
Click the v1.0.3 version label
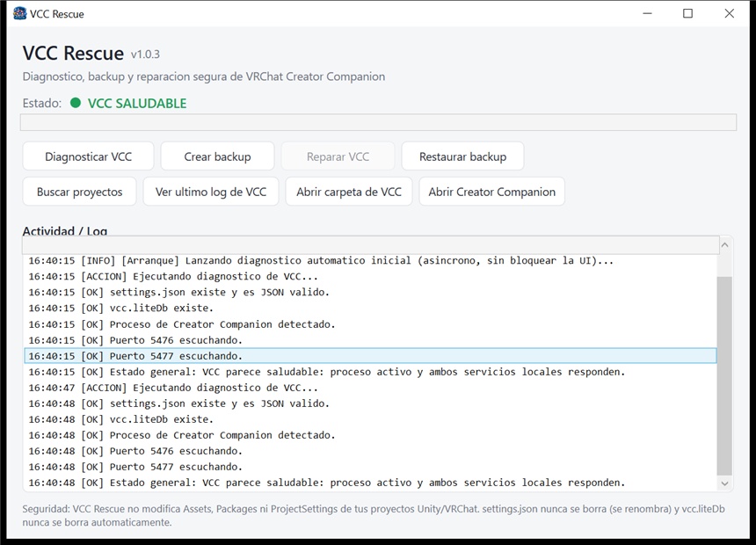click(x=145, y=54)
